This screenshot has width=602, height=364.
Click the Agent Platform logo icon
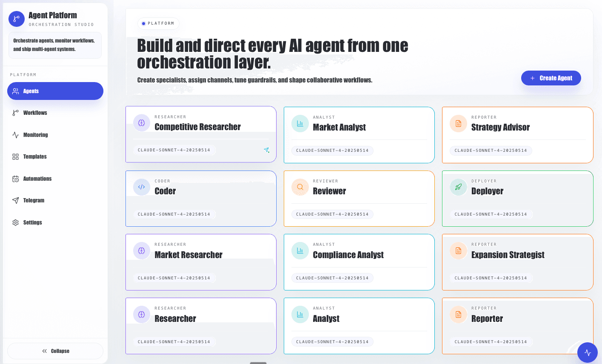tap(16, 19)
